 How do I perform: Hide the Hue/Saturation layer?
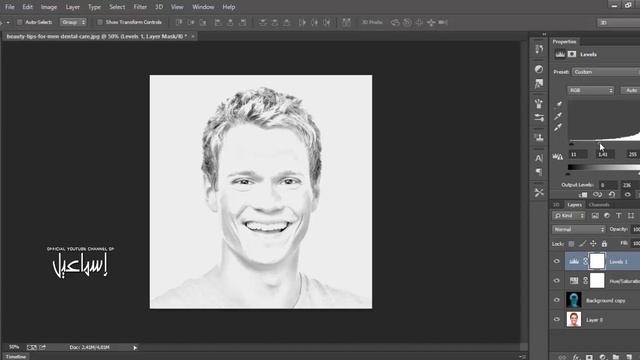pos(557,281)
